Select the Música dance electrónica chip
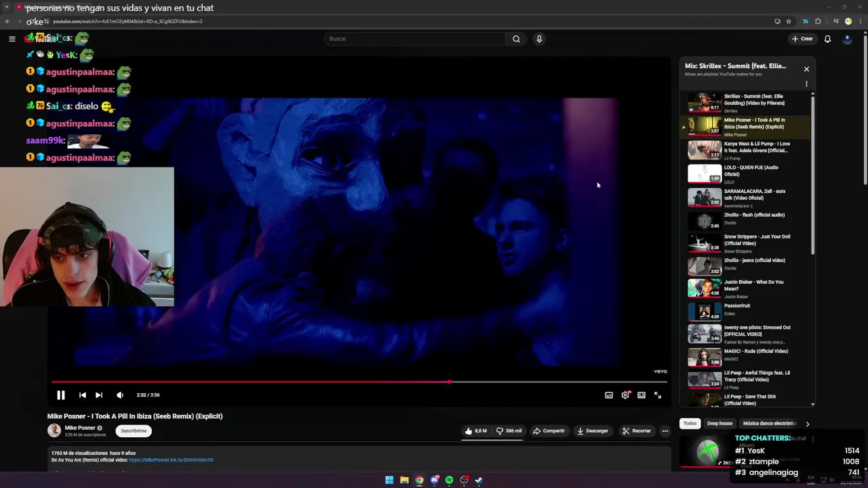Screen dimensions: 868x488 pos(770,424)
